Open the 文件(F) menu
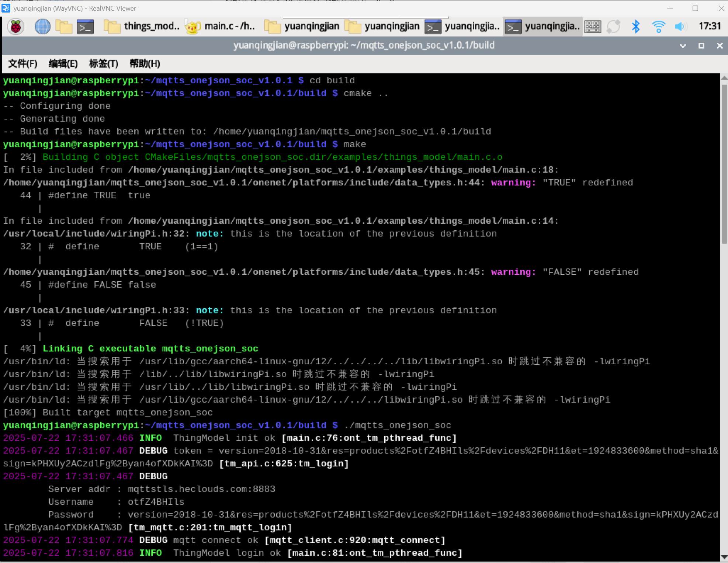 23,64
